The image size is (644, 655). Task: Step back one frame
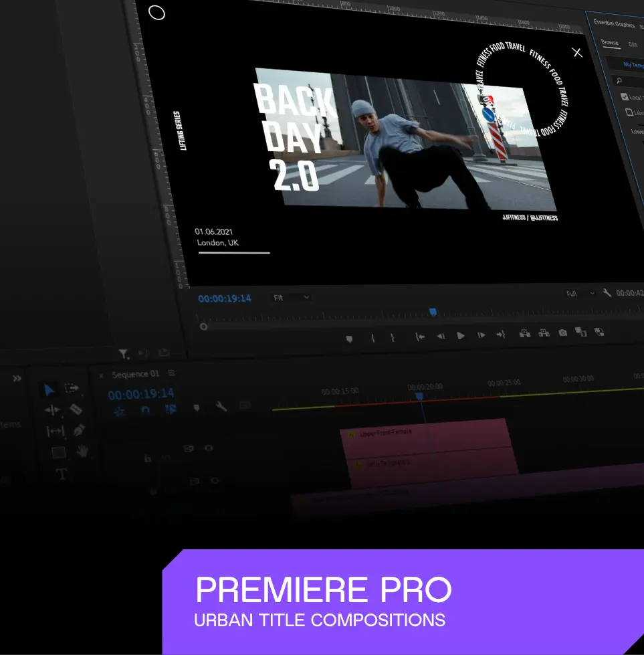(441, 337)
